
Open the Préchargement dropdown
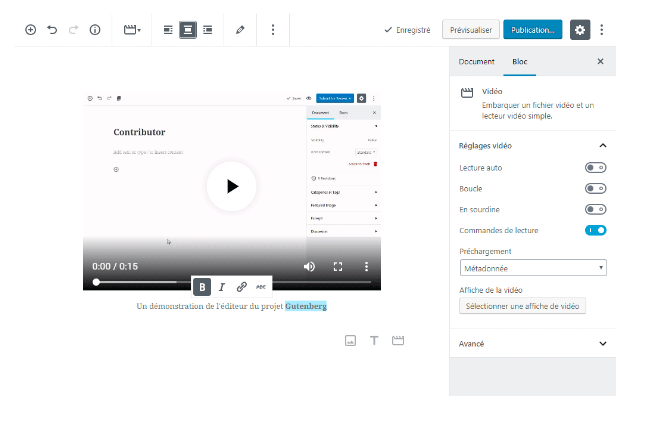533,268
